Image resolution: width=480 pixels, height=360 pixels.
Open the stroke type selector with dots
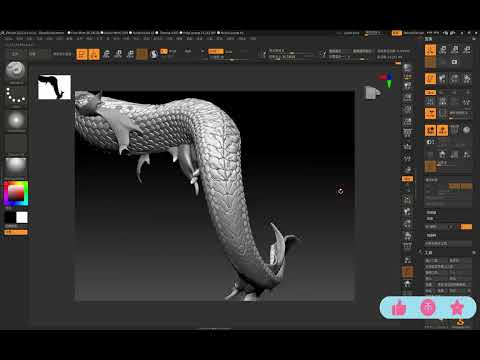tap(15, 96)
